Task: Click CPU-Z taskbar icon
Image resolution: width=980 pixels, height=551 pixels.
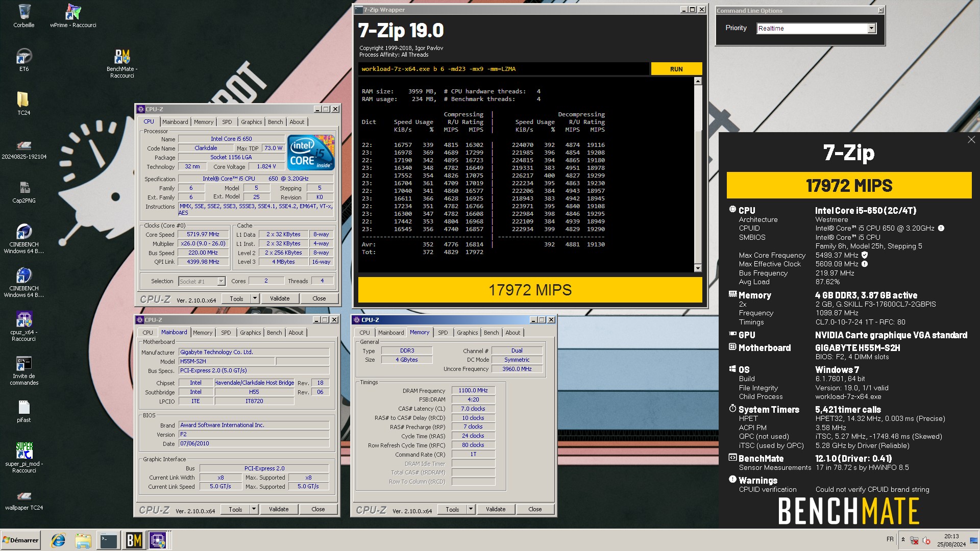Action: click(x=158, y=540)
